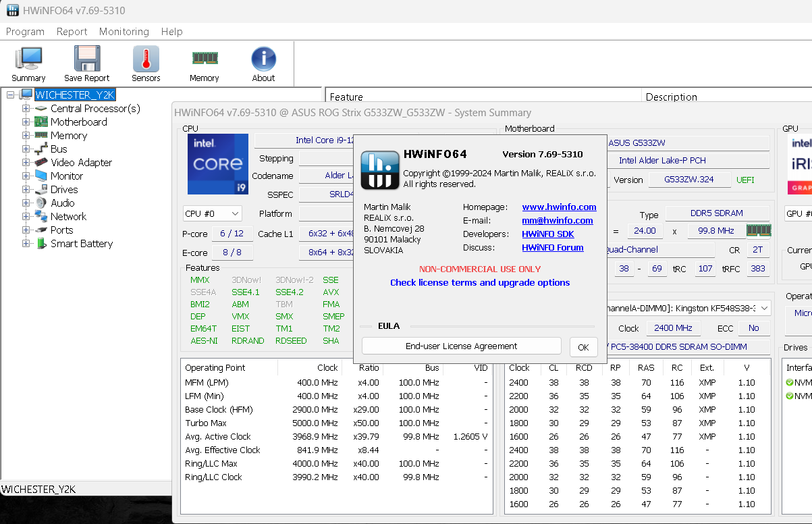
Task: Open the Monitoring menu
Action: [x=124, y=32]
